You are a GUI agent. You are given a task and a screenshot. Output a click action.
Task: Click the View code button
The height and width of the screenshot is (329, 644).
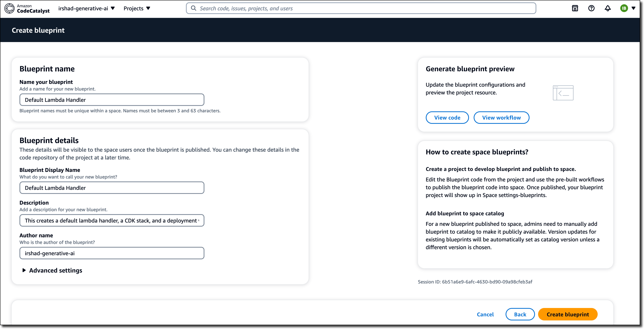(447, 118)
